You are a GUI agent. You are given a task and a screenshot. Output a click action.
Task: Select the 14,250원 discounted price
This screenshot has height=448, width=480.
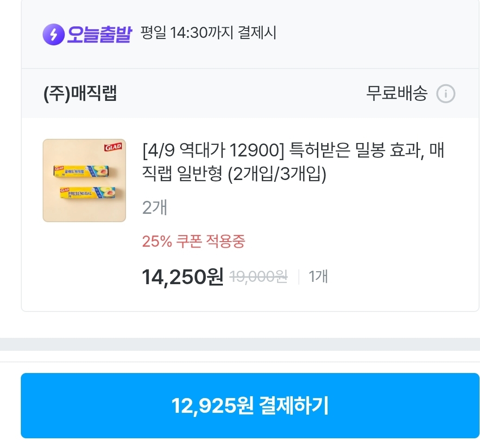pos(183,277)
